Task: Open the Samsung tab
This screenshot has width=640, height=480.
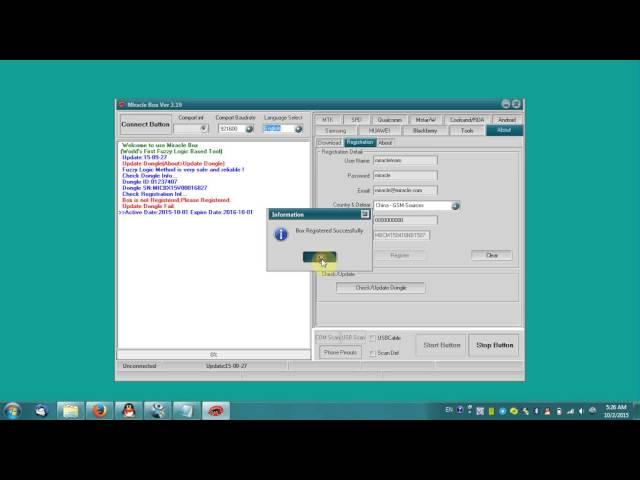Action: click(x=336, y=131)
